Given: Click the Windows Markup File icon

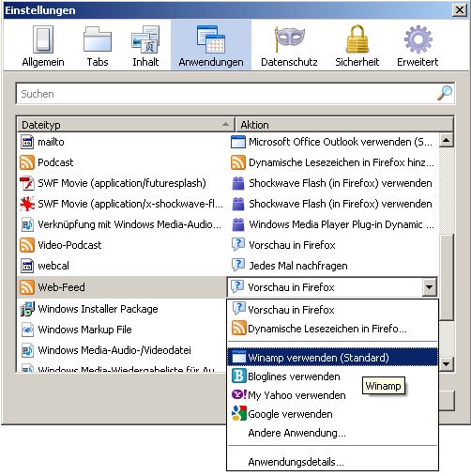Looking at the screenshot, I should pos(27,330).
